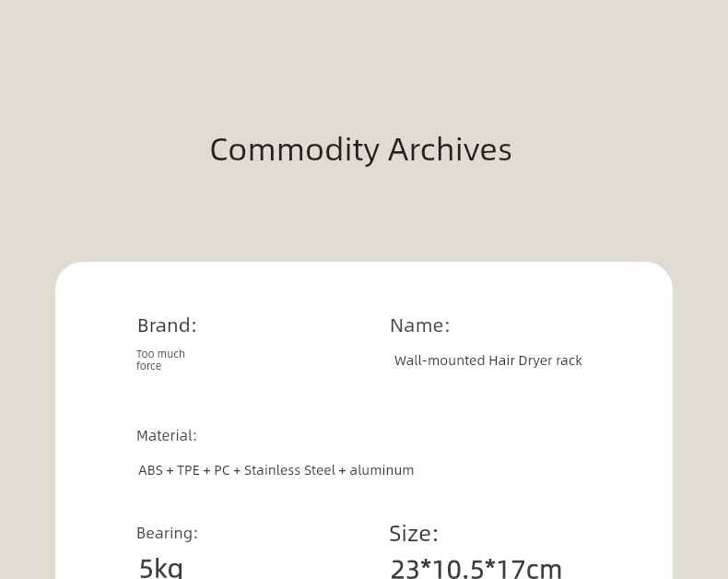Click the 23*10.5*17cm size value

[x=476, y=568]
